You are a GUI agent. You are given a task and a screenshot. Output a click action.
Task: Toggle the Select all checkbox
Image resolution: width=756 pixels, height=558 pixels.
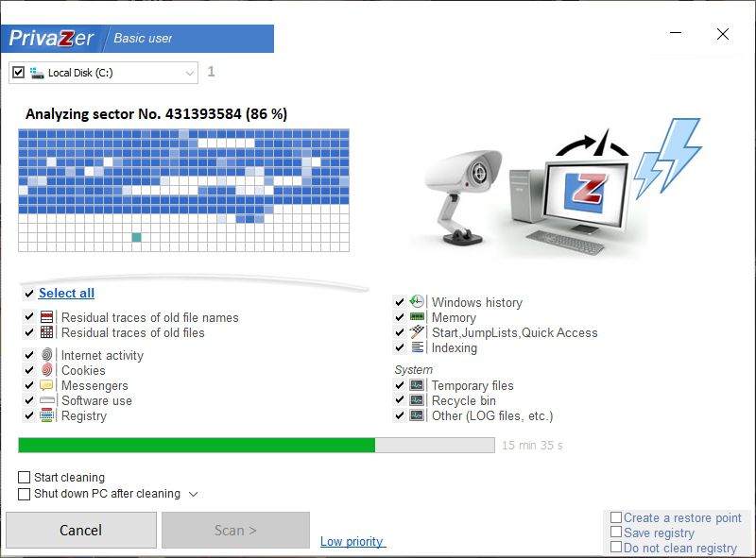(x=29, y=294)
